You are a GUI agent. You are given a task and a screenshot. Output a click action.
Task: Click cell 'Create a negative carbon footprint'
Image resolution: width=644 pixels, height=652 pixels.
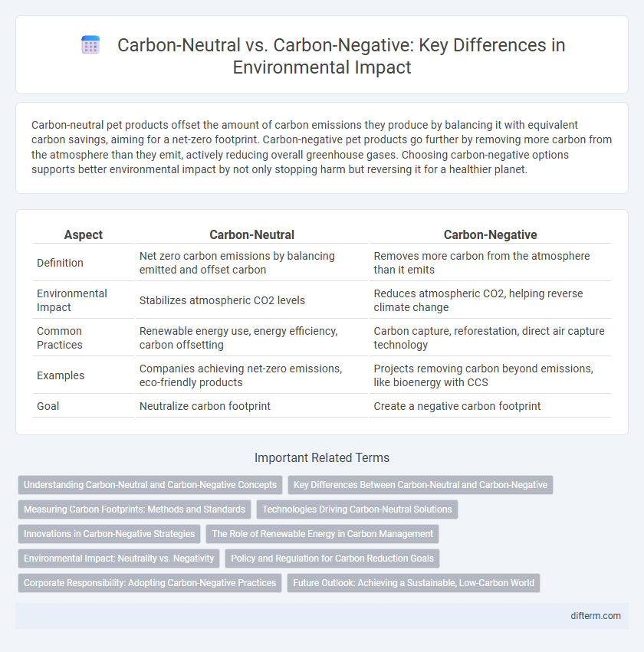(490, 406)
